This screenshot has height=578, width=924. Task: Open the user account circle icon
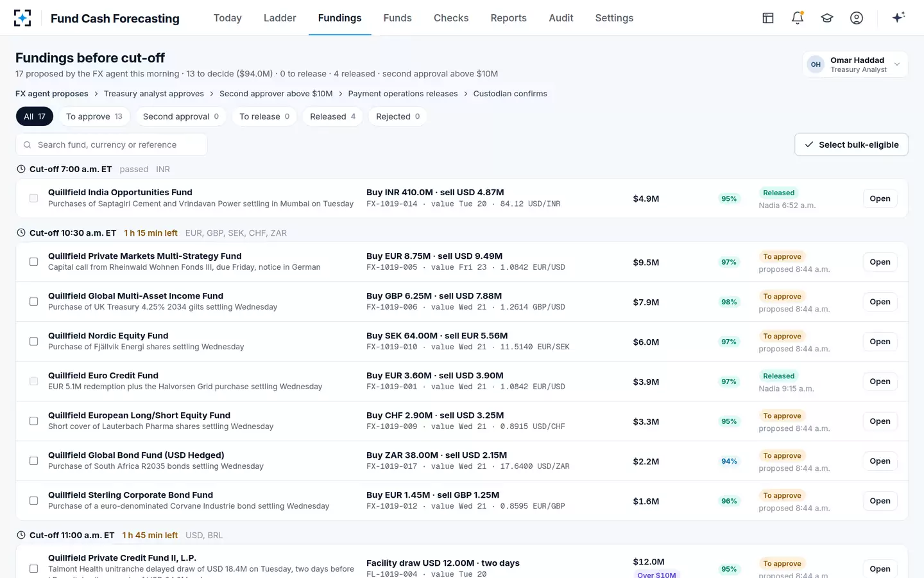[x=857, y=18]
